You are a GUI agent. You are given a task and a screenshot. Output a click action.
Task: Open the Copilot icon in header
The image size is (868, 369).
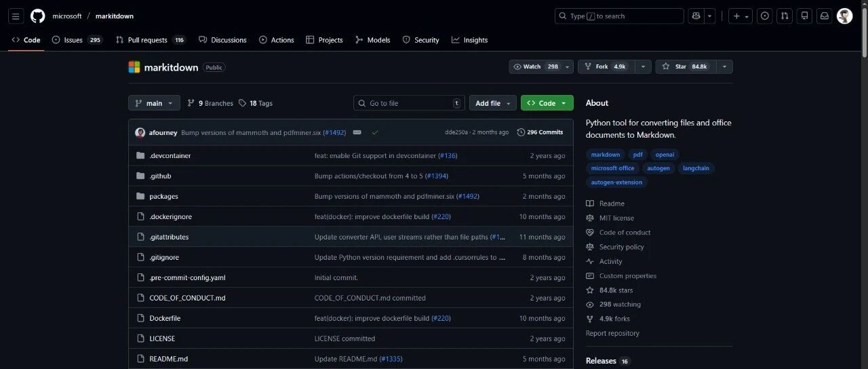(696, 16)
